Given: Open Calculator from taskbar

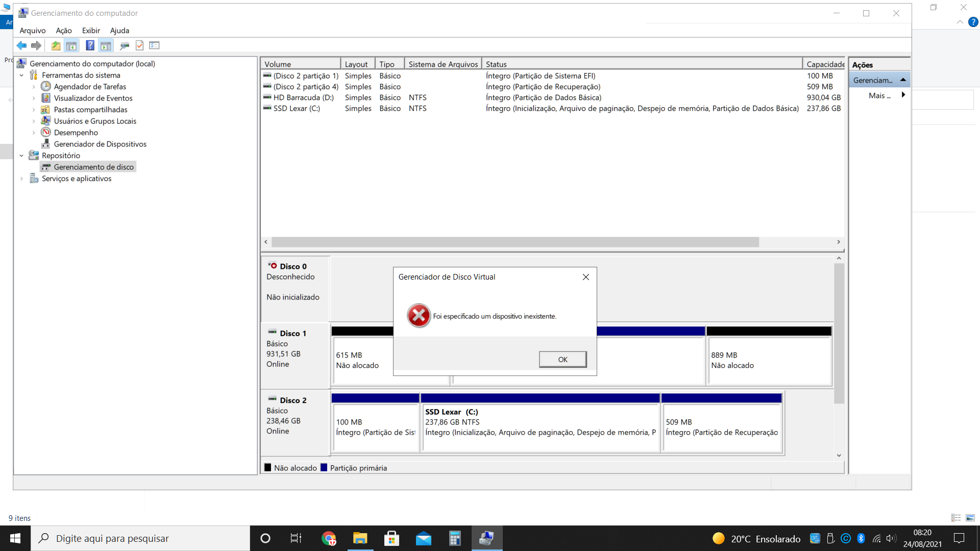Looking at the screenshot, I should click(x=455, y=538).
